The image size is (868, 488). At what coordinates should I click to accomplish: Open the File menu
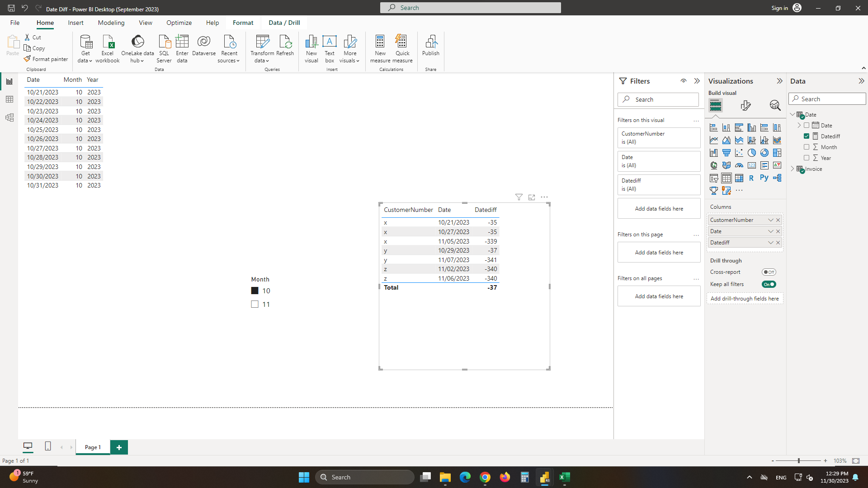pyautogui.click(x=15, y=23)
